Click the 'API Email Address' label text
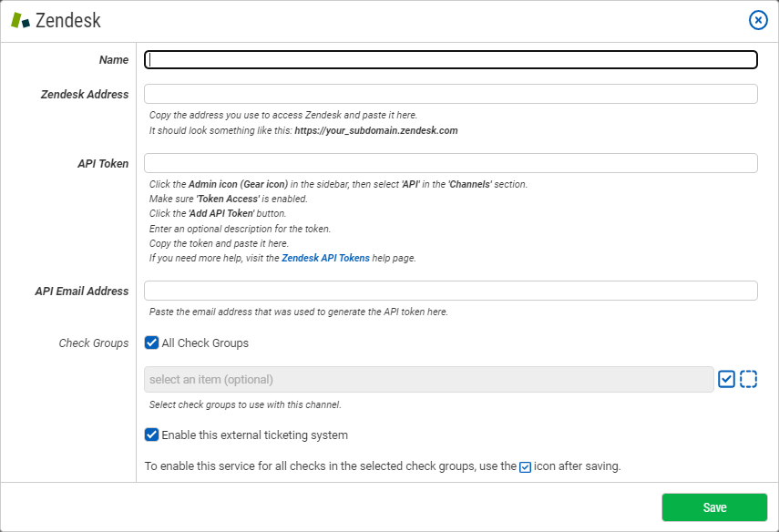 pos(81,292)
